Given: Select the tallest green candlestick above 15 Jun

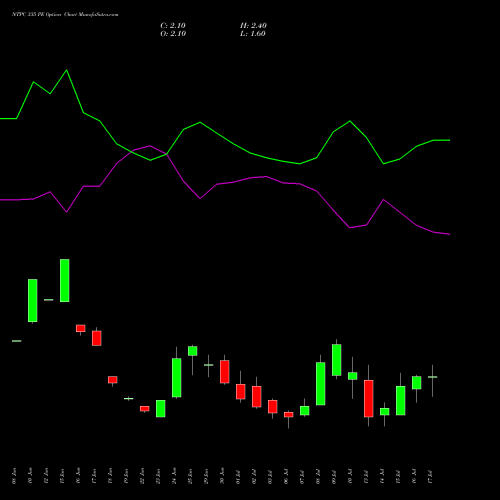Looking at the screenshot, I should 65,280.
